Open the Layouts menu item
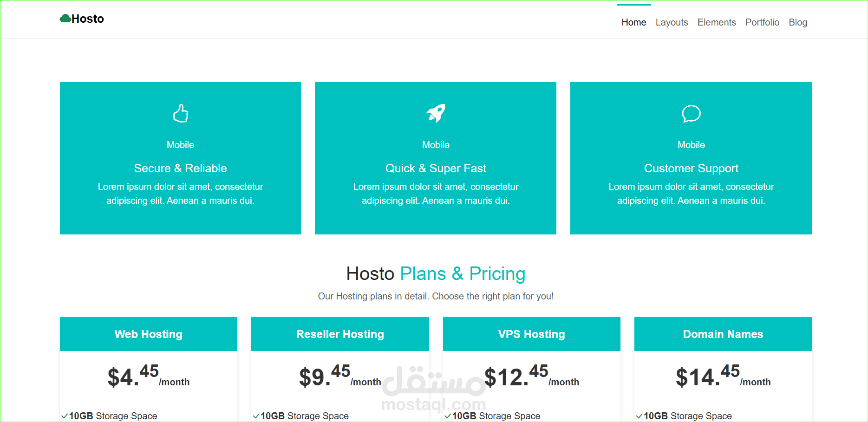This screenshot has height=422, width=868. tap(672, 22)
